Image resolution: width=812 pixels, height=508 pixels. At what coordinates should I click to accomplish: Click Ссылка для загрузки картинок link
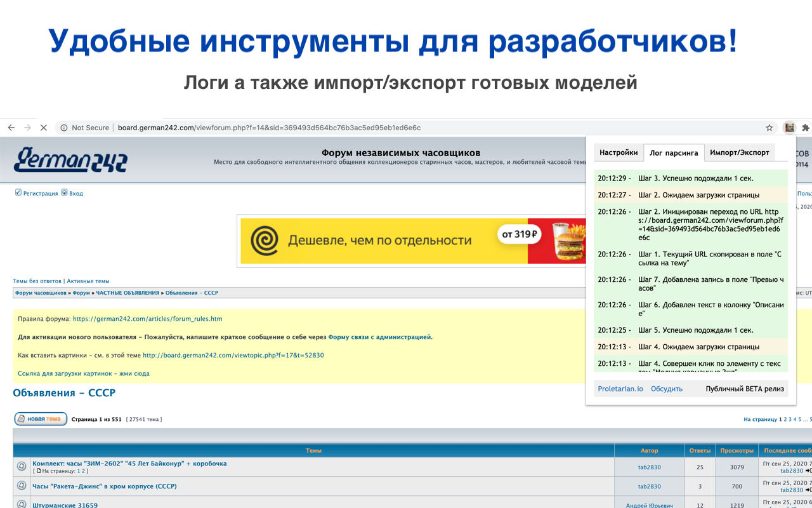(84, 373)
